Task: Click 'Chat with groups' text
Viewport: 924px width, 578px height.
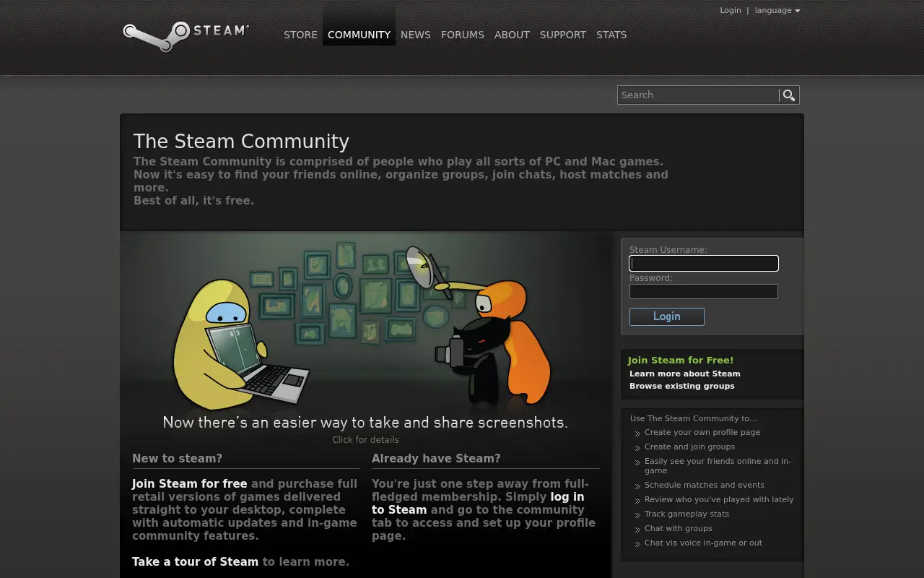Action: [x=679, y=528]
